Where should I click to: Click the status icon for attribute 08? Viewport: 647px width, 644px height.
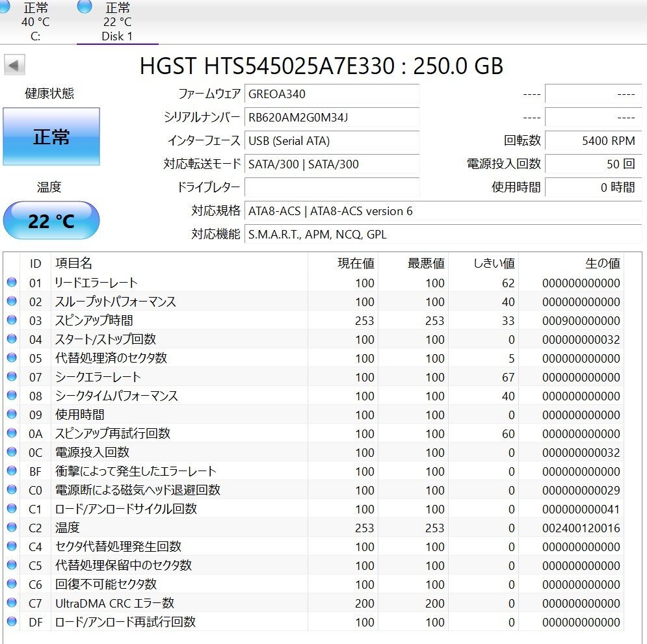point(12,395)
